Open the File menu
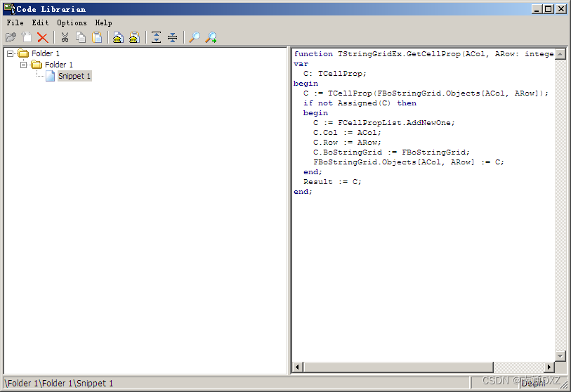The width and height of the screenshot is (571, 392). [x=15, y=22]
